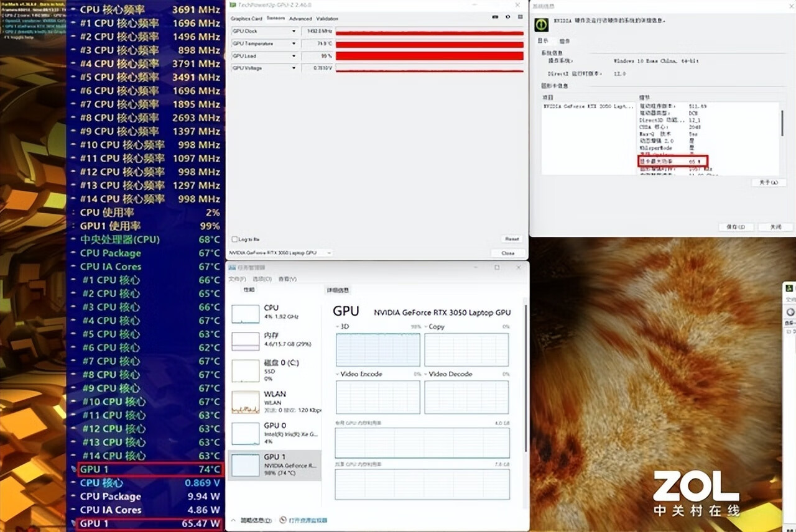Click the NVIDIA logo icon in System Information
The height and width of the screenshot is (532, 796).
[542, 24]
